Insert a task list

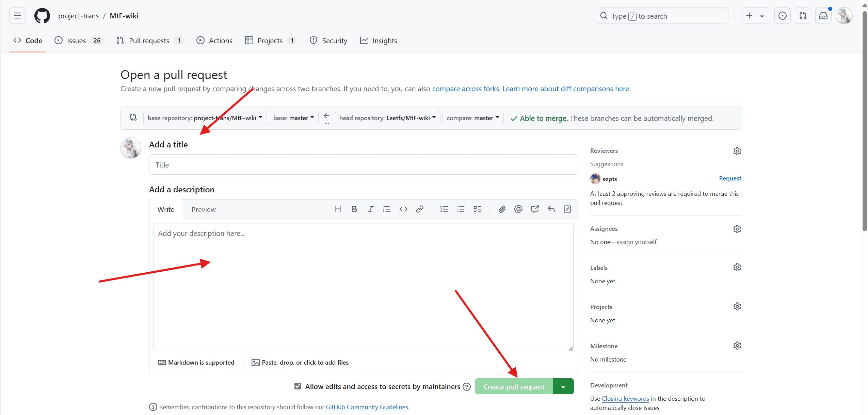(477, 209)
